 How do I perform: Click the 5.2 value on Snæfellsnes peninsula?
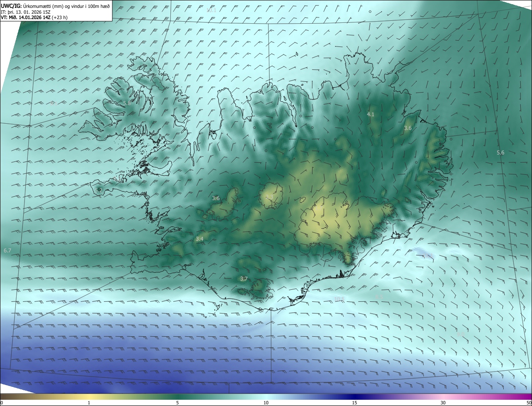(99, 190)
